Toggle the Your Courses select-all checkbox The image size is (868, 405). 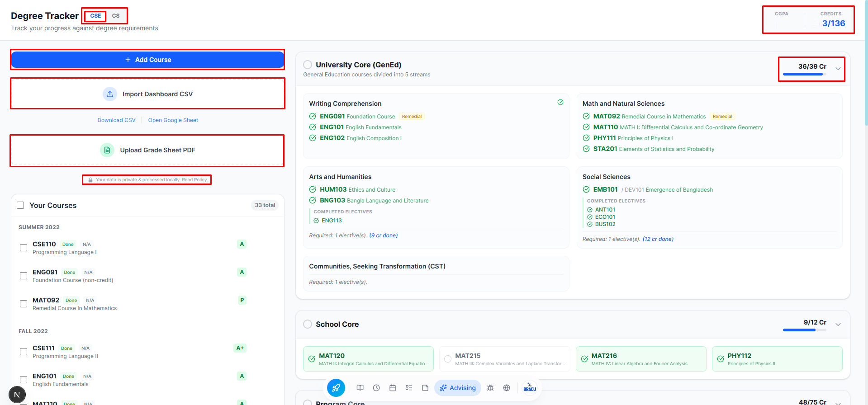pyautogui.click(x=20, y=205)
